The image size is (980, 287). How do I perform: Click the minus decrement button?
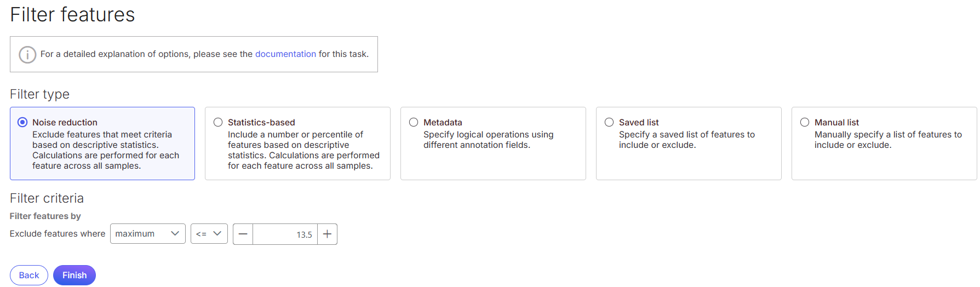(x=243, y=234)
